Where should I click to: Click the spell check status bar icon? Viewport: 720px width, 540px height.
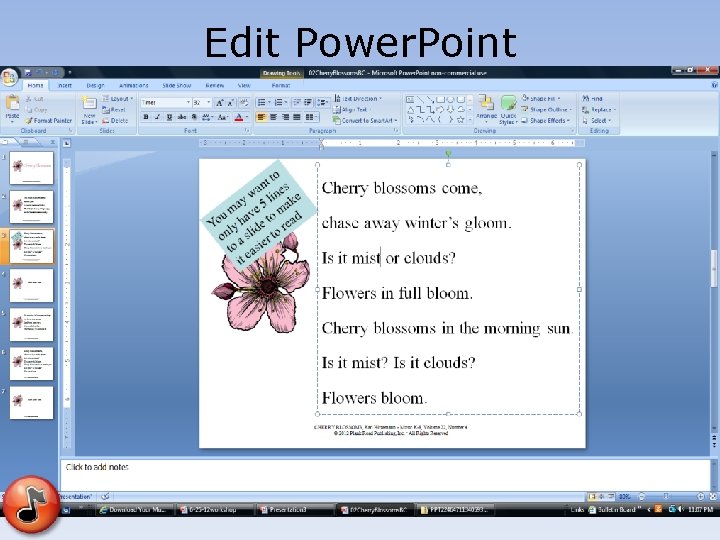tap(106, 496)
